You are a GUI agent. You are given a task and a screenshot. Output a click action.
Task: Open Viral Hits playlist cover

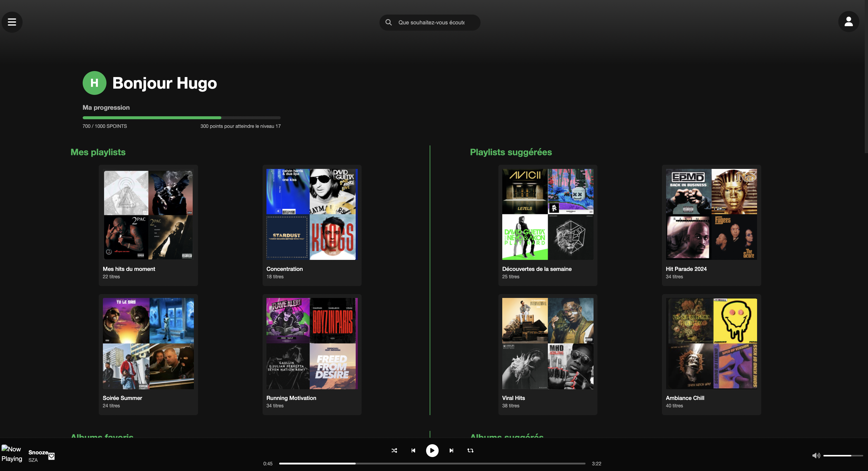548,343
